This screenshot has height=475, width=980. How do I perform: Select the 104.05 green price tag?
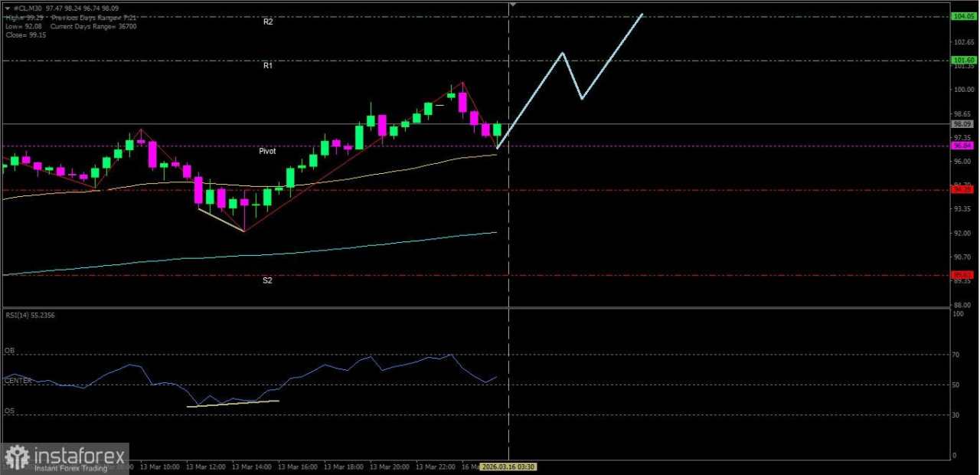(x=962, y=15)
